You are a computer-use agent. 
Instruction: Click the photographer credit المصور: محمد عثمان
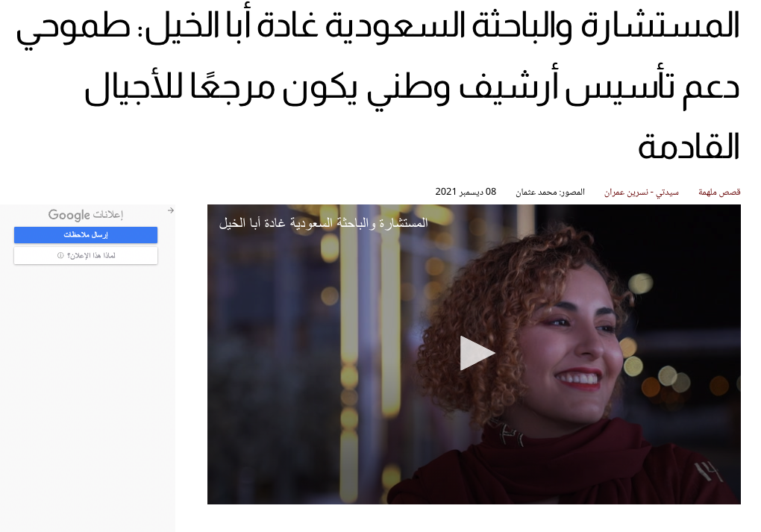550,193
